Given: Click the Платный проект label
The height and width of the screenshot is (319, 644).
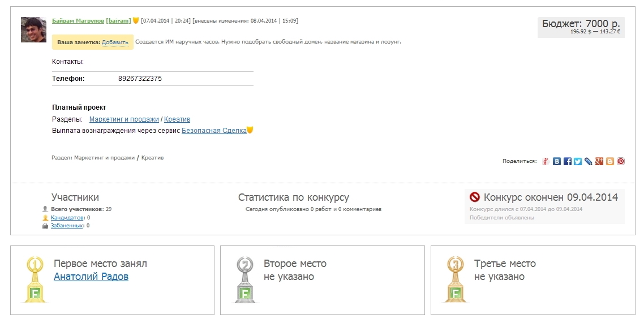Looking at the screenshot, I should click(x=79, y=107).
